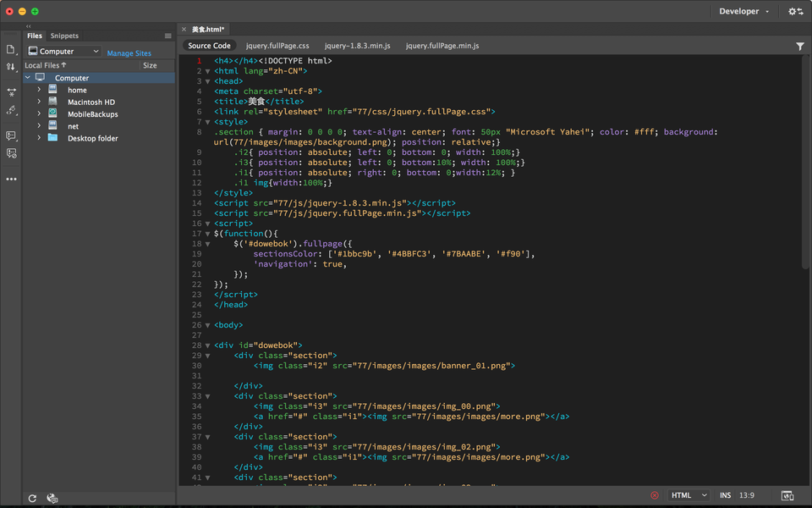
Task: Click the File Management up-down arrows icon
Action: click(10, 66)
